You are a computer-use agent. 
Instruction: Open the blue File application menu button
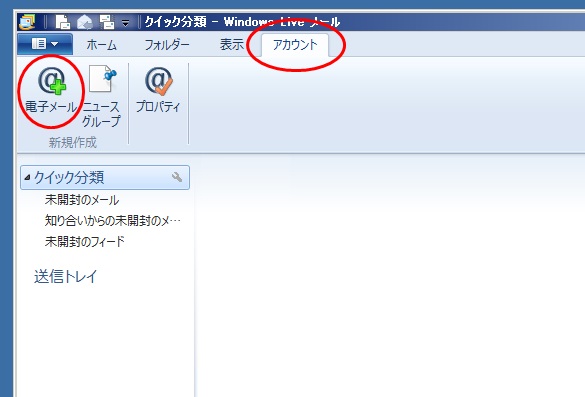tap(45, 44)
